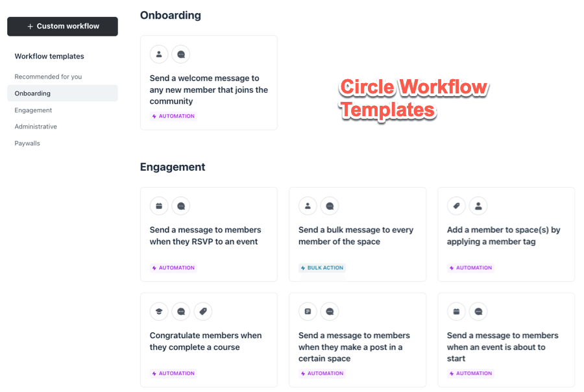
Task: Click the calendar icon on RSVP event card
Action: pos(159,206)
